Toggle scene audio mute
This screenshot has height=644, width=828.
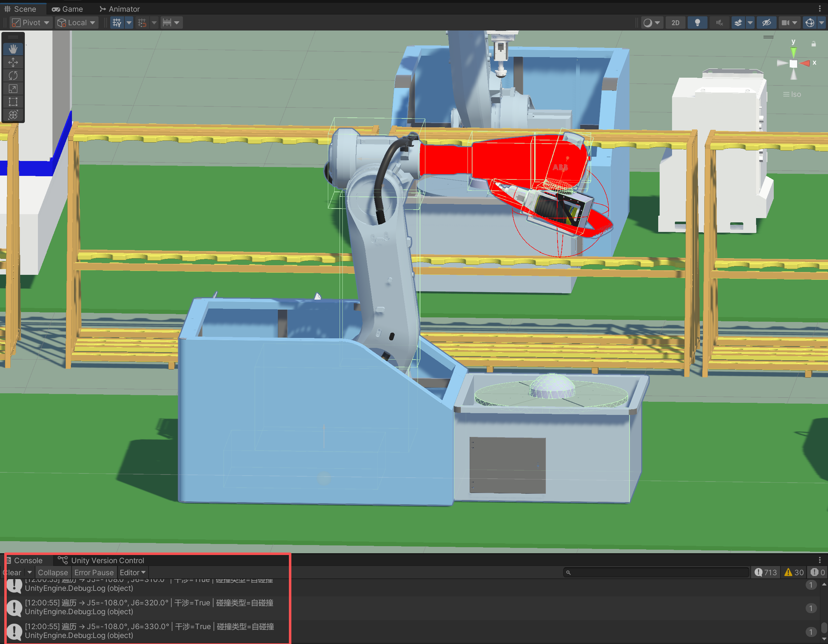tap(719, 23)
